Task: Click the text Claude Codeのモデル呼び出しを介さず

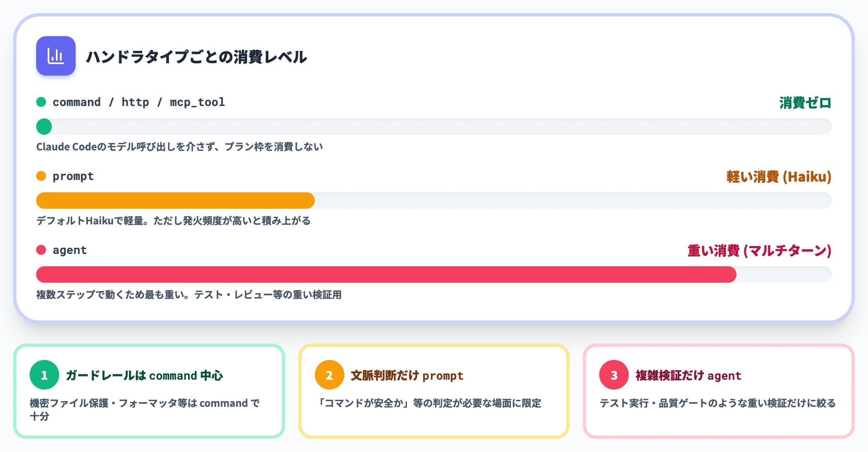Action: [125, 147]
